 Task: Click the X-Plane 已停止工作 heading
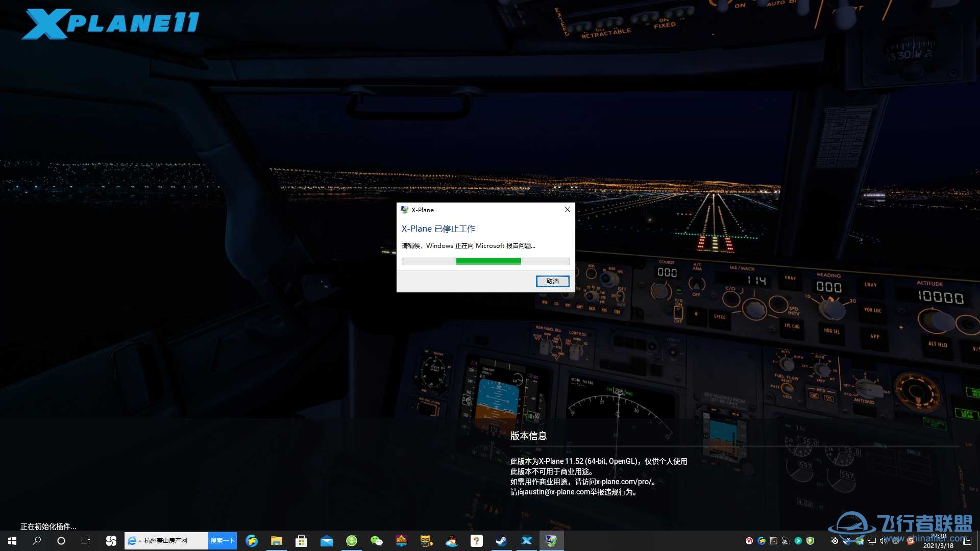pyautogui.click(x=438, y=229)
